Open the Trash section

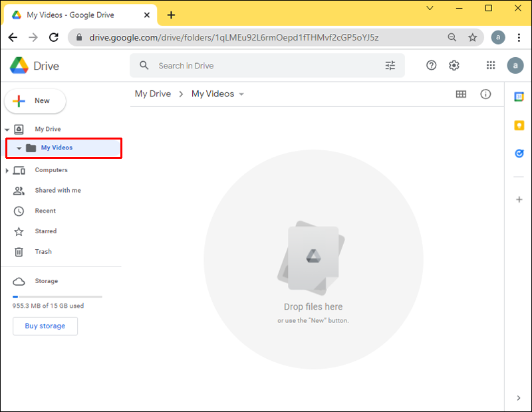pyautogui.click(x=43, y=252)
